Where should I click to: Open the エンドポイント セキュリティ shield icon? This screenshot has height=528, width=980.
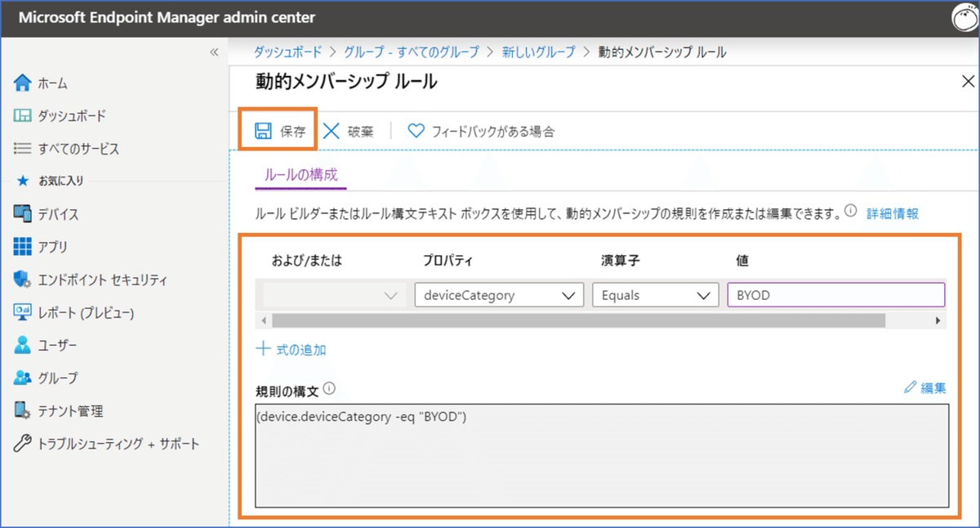coord(23,280)
